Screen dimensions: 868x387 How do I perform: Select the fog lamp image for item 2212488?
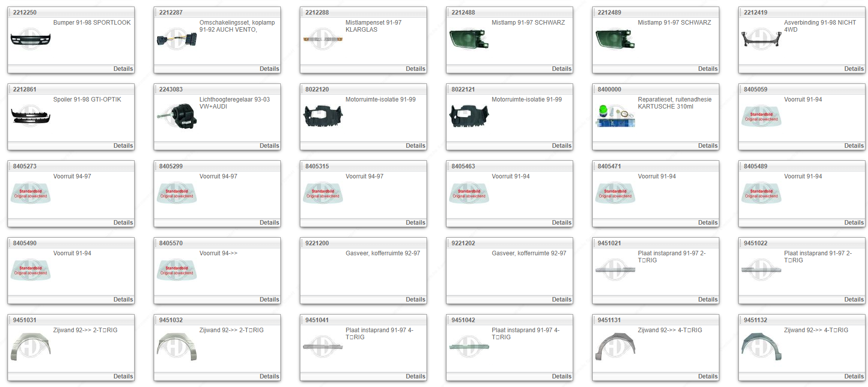469,39
